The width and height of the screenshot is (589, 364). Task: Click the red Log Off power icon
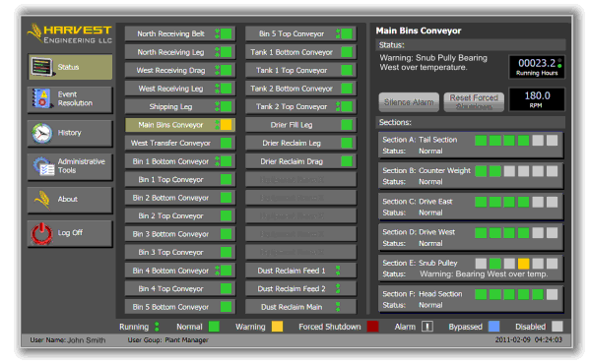(x=41, y=233)
